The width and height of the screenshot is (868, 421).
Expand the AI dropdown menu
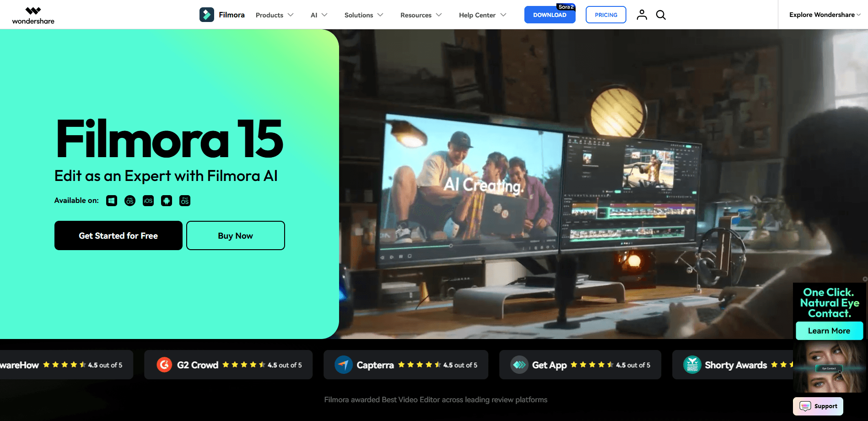[319, 15]
